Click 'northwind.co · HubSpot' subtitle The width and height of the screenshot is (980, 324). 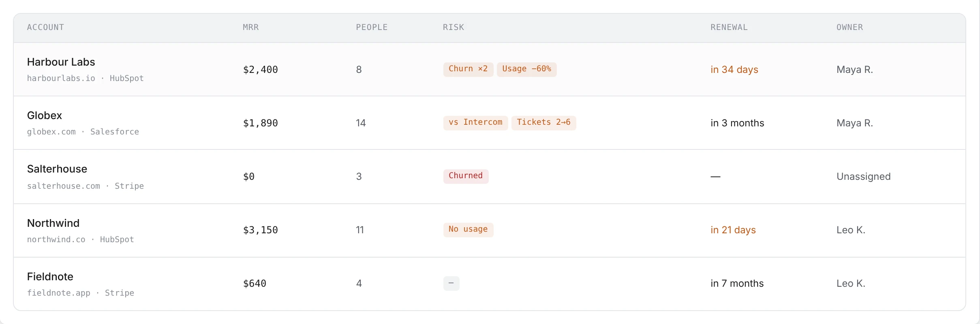[80, 239]
